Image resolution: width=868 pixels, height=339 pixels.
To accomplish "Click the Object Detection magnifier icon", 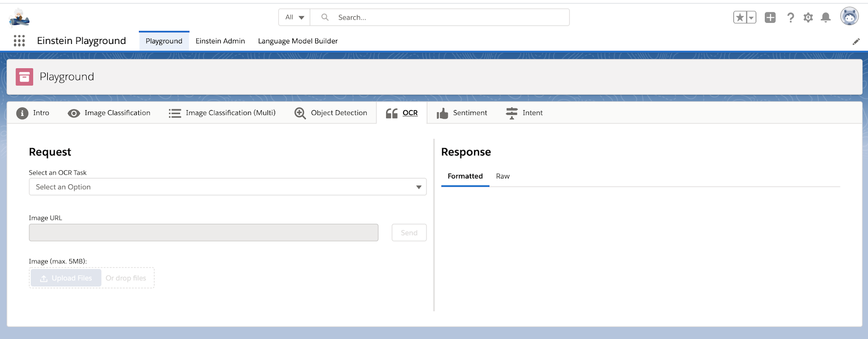I will point(300,113).
